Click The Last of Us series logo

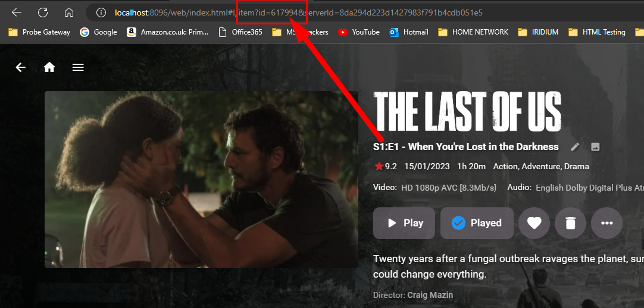coord(467,112)
